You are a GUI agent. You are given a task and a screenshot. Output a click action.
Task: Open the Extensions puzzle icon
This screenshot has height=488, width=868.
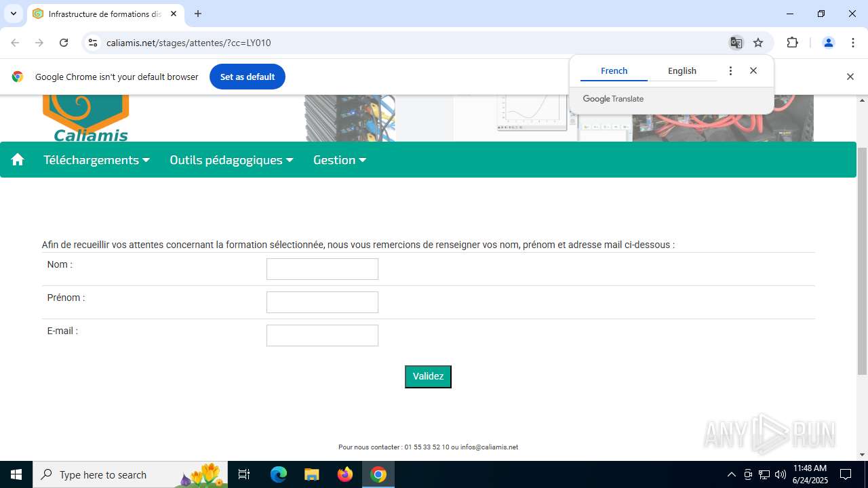792,43
